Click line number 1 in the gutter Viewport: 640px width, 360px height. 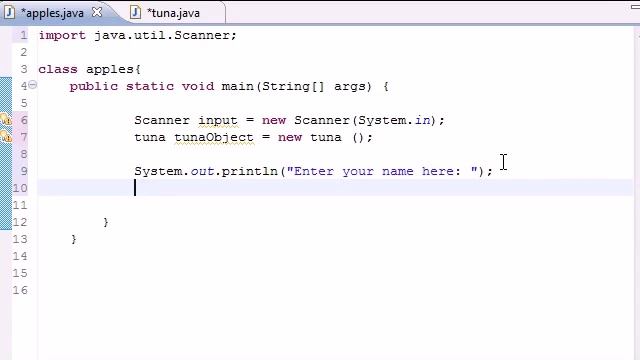(23, 36)
